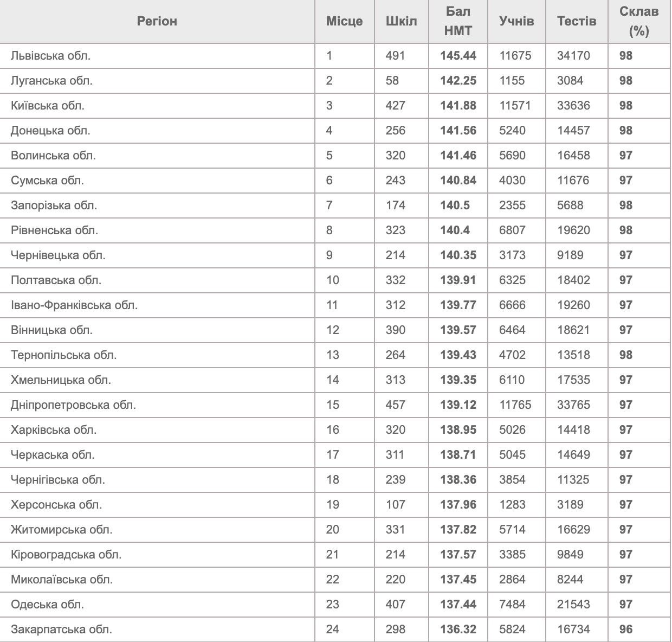Sort by Учнів column header

point(516,21)
